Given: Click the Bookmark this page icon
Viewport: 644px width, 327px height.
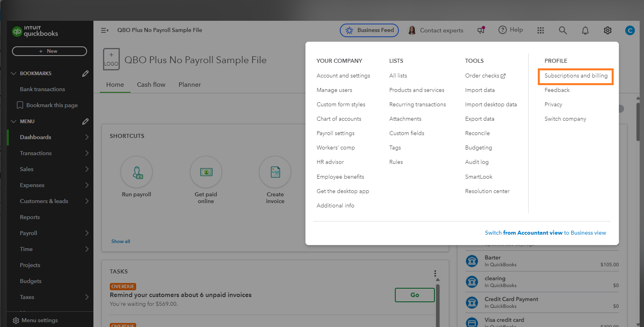Looking at the screenshot, I should coord(20,105).
